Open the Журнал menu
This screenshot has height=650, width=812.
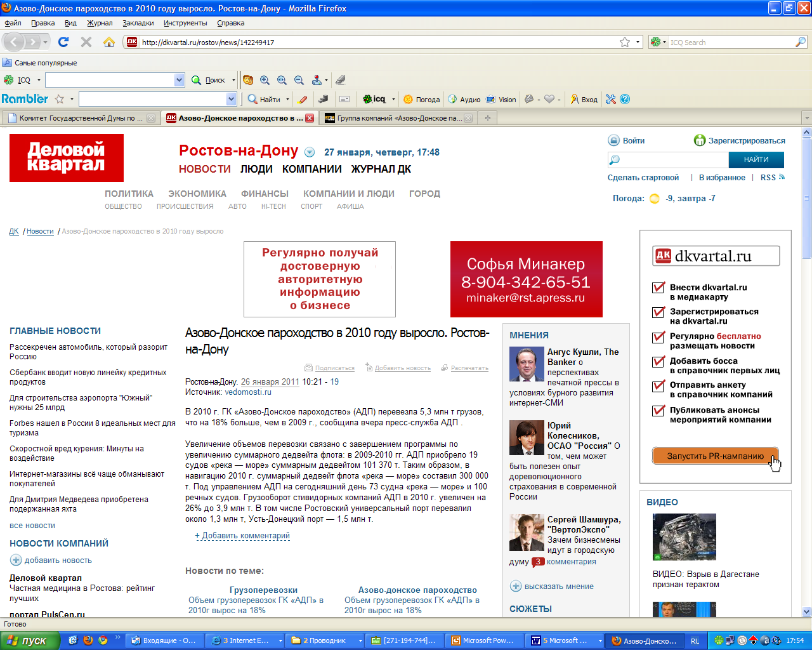[100, 23]
